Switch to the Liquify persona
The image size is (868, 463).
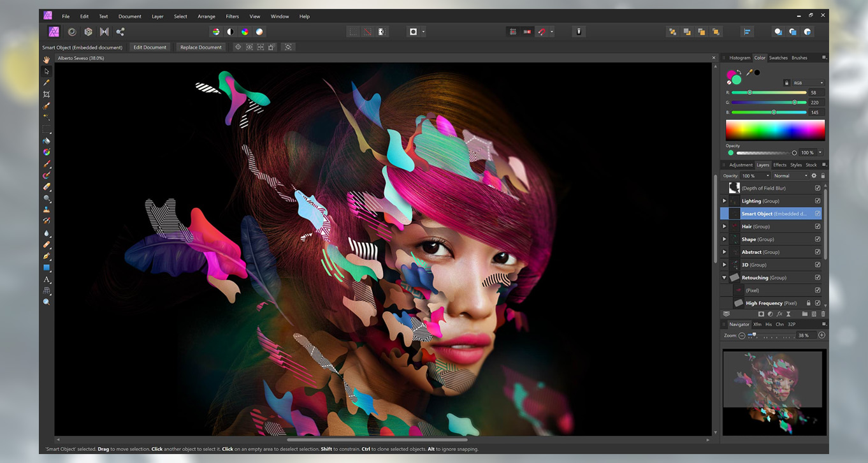(72, 31)
